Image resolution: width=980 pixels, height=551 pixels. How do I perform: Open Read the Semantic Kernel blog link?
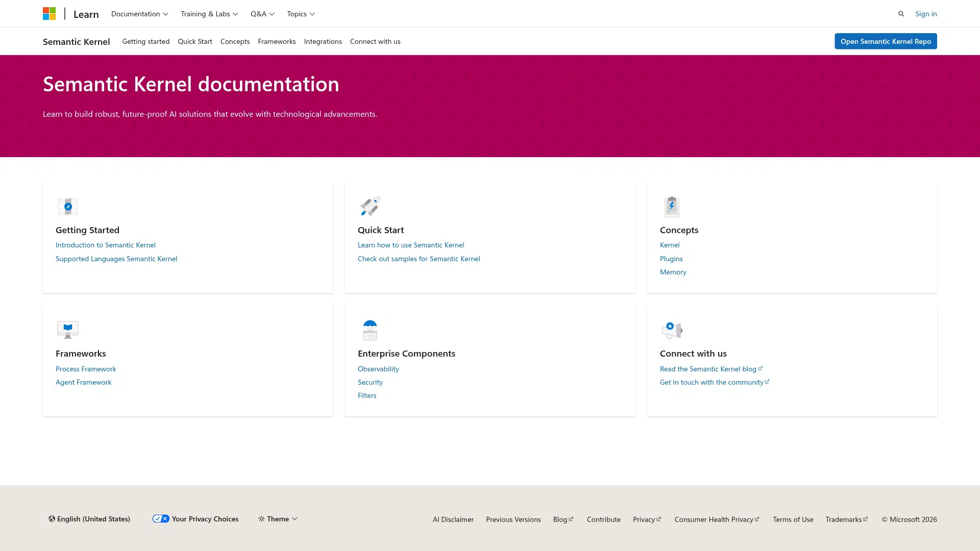[708, 369]
